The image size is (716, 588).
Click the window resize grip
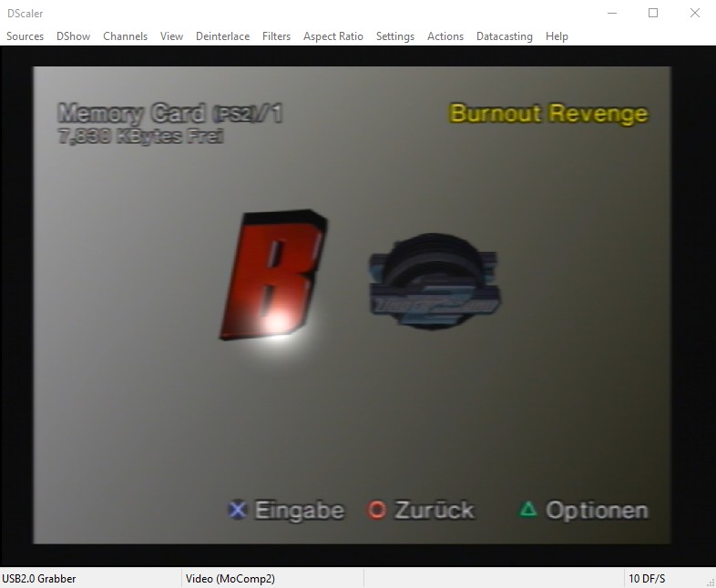[711, 583]
